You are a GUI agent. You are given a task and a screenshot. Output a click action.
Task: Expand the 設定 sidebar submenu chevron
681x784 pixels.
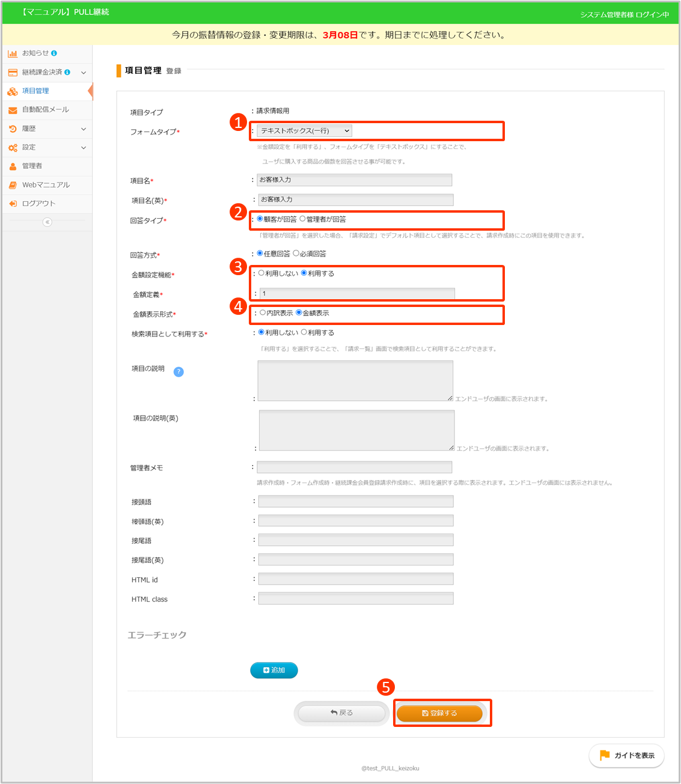coord(84,148)
